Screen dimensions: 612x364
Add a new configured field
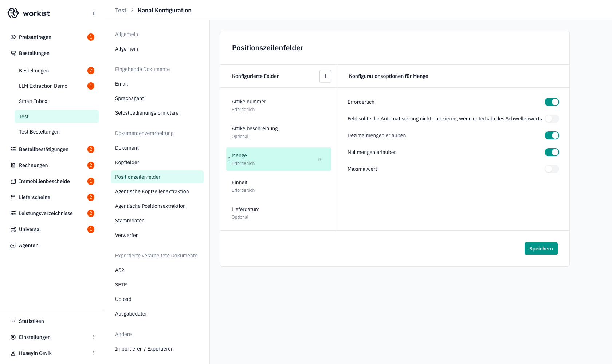325,76
